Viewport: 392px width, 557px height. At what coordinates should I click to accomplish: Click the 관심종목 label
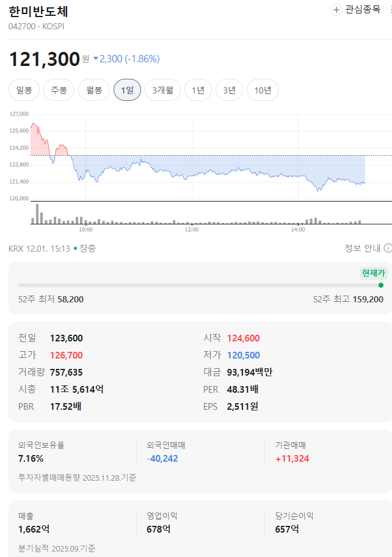click(x=363, y=10)
